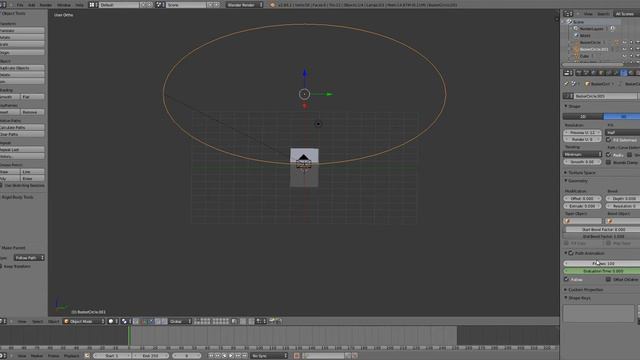This screenshot has width=640, height=360.
Task: Open the 3D View editor type selector
Action: tap(3, 321)
